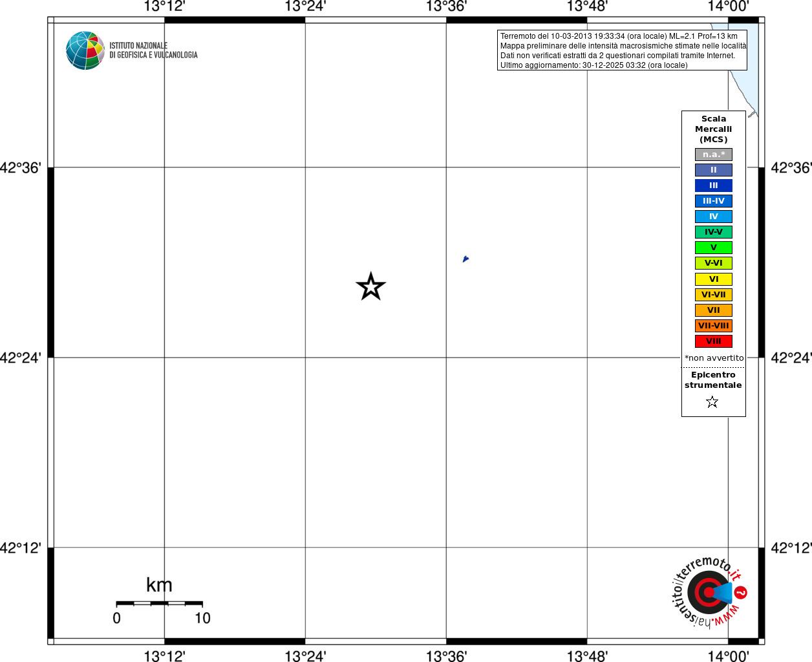Click the top 14°00' longitude label
812x662 pixels.
[x=728, y=6]
